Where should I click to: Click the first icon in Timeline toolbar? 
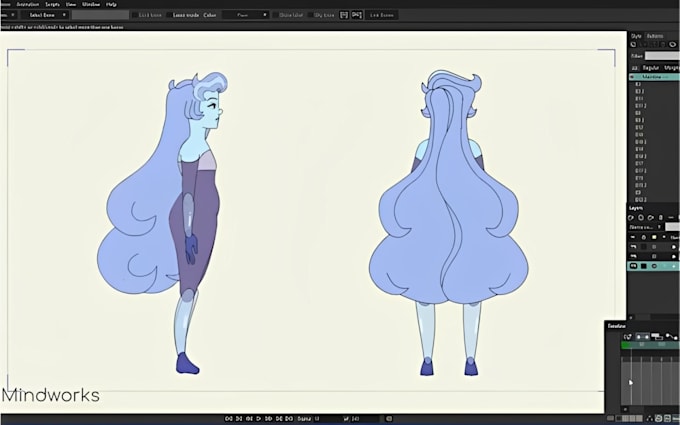click(x=628, y=337)
